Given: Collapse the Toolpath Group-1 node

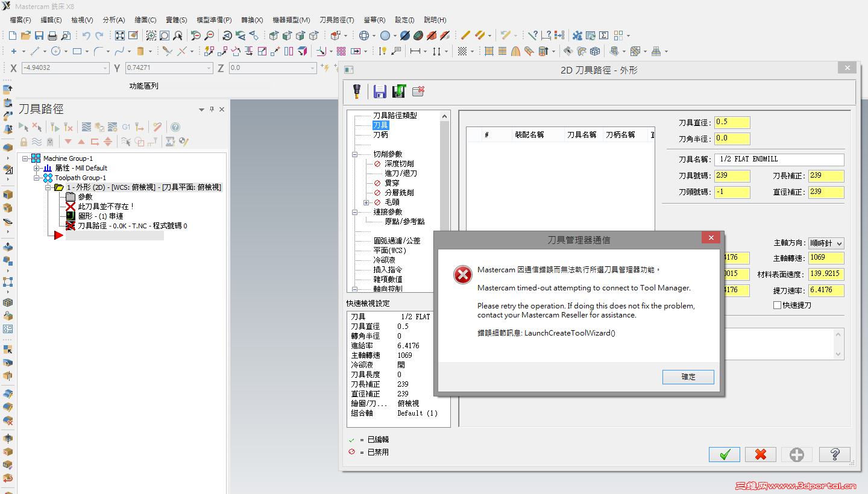Looking at the screenshot, I should (x=36, y=178).
